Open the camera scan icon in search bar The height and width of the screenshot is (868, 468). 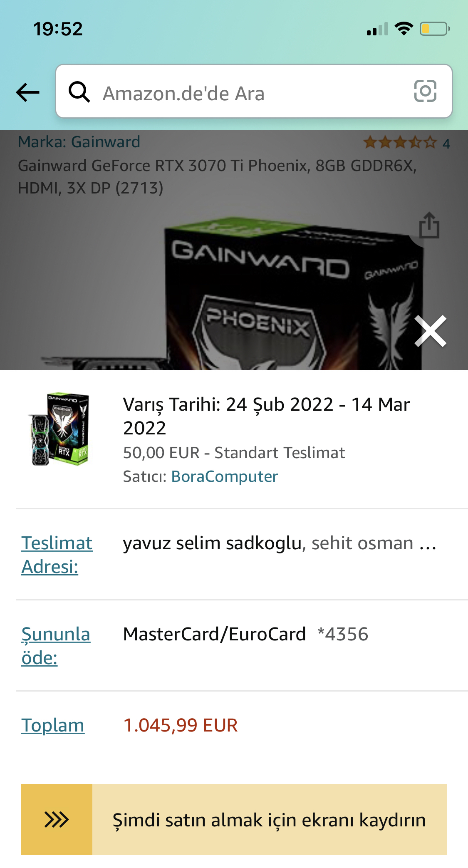[425, 91]
